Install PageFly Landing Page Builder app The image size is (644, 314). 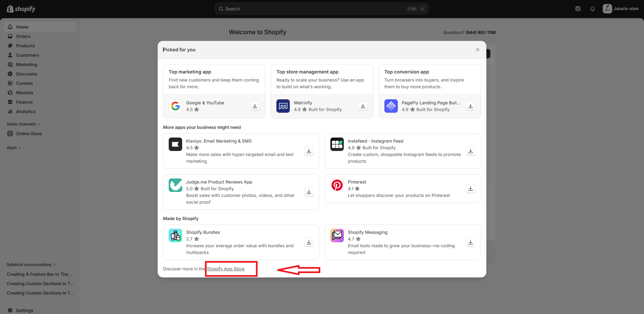(471, 106)
